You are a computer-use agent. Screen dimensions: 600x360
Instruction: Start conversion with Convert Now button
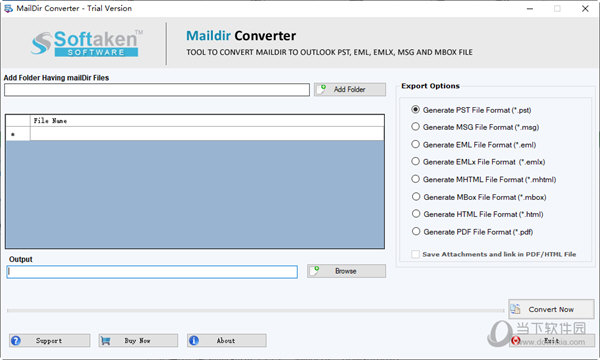coord(551,309)
